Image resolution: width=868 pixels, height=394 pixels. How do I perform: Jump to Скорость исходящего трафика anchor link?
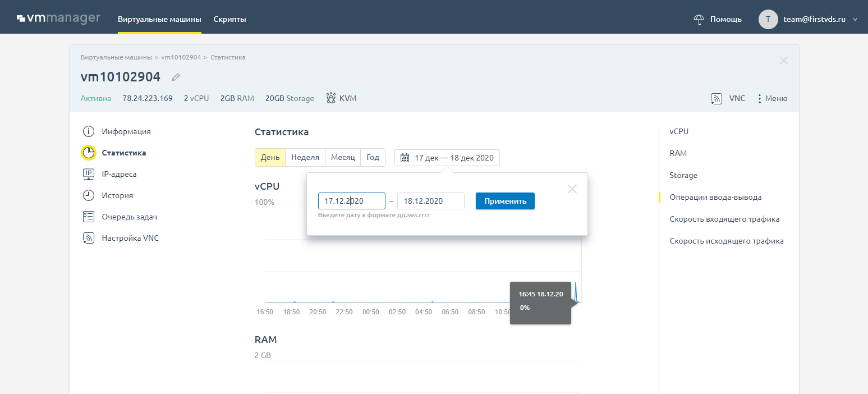click(x=727, y=241)
